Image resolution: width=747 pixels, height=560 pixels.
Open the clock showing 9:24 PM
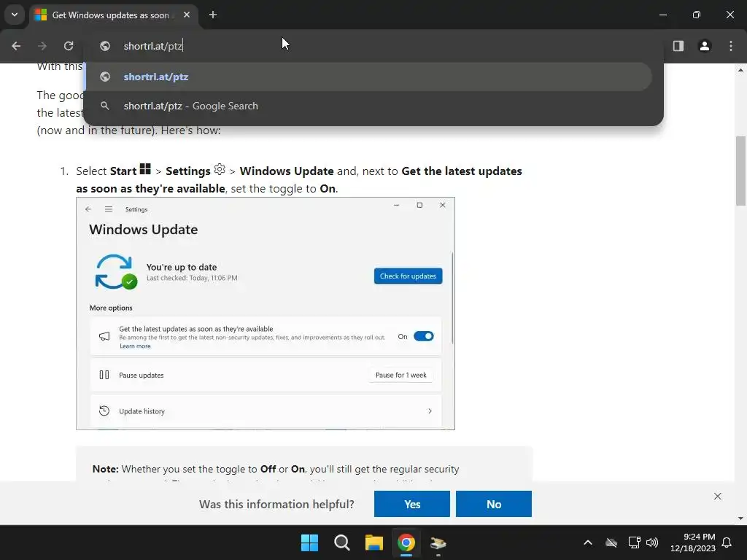click(693, 542)
